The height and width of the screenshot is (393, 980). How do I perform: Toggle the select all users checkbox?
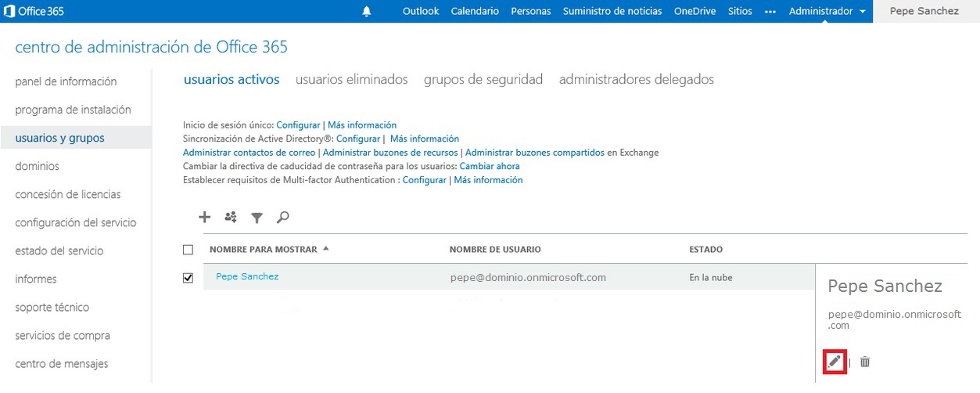(x=188, y=250)
